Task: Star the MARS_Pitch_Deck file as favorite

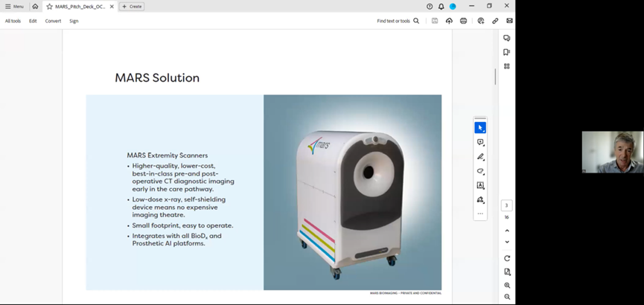Action: 49,7
